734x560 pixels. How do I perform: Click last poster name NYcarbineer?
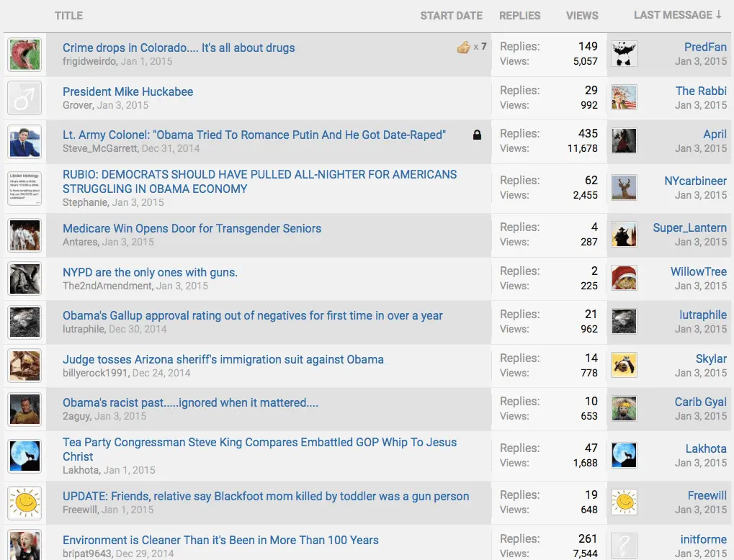[695, 181]
